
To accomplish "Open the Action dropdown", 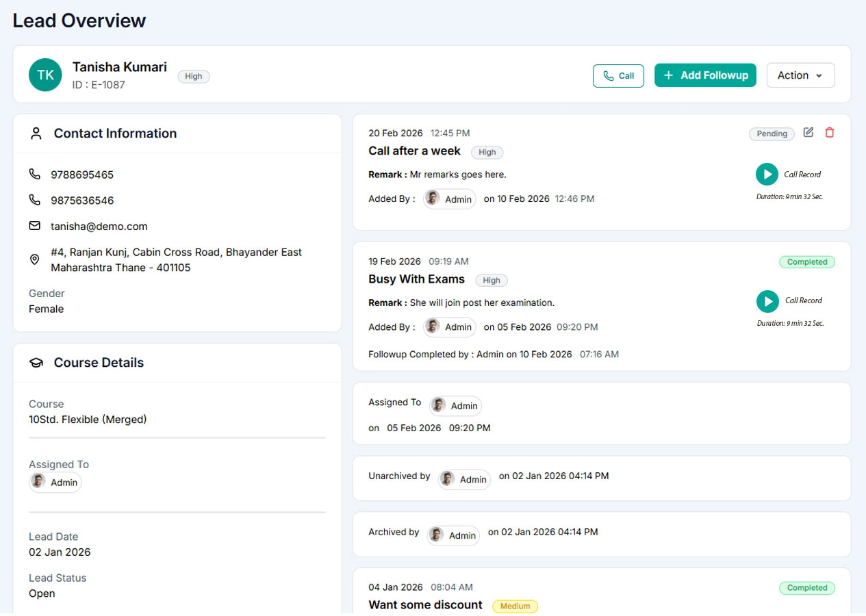I will click(x=800, y=75).
